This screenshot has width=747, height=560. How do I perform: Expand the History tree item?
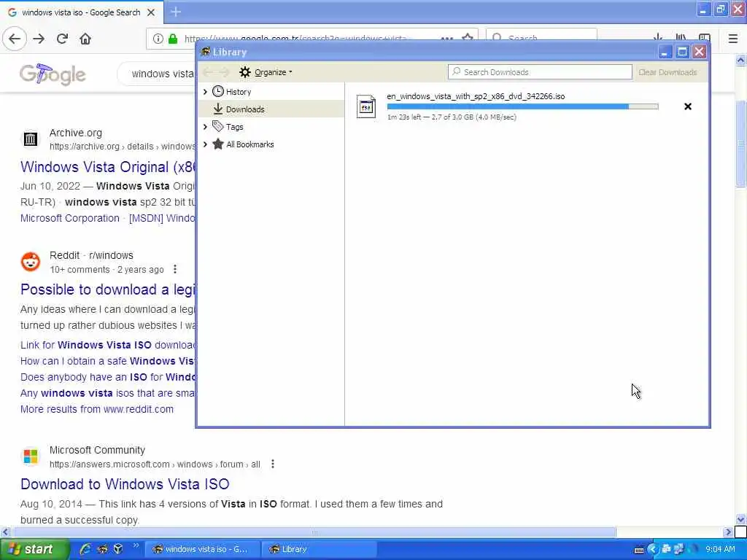205,91
